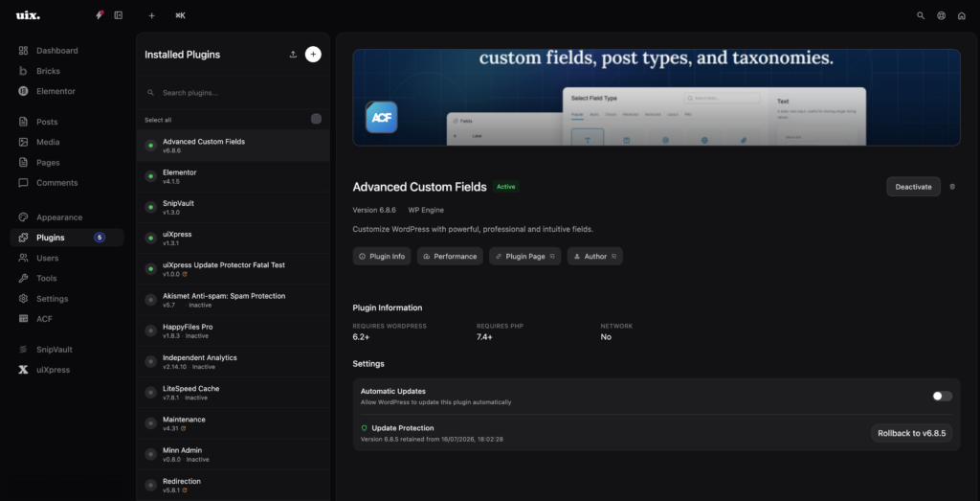Image resolution: width=980 pixels, height=501 pixels.
Task: Click the Users icon in sidebar
Action: point(23,258)
